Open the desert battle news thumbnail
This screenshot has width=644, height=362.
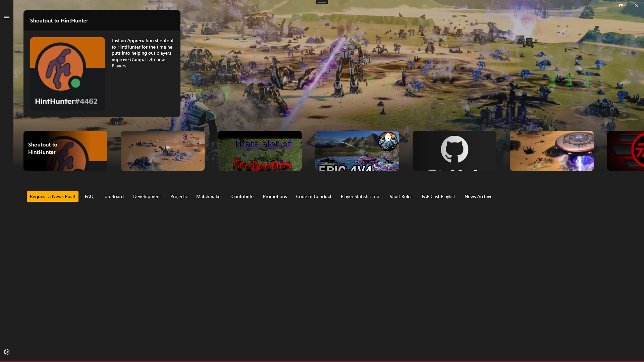point(163,151)
